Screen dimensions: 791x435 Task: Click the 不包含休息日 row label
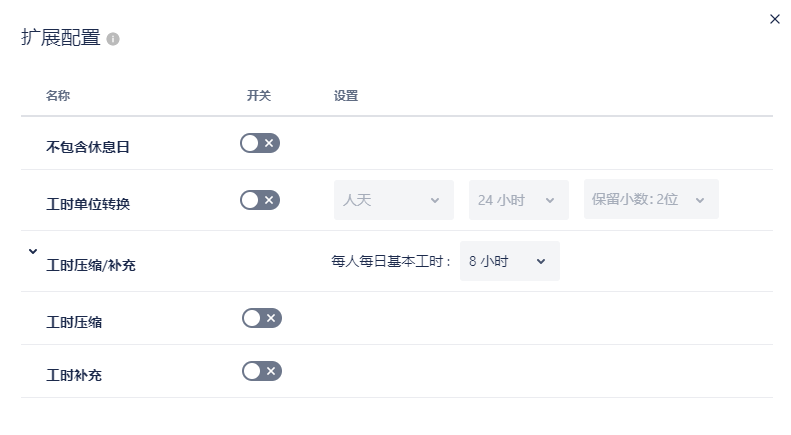(x=88, y=147)
